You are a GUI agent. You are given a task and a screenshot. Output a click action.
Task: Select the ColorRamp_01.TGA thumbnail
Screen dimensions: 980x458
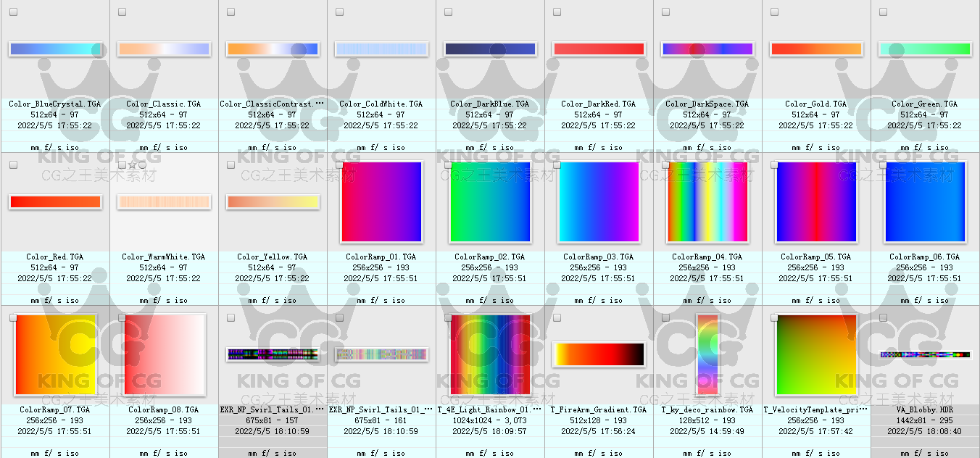point(381,202)
